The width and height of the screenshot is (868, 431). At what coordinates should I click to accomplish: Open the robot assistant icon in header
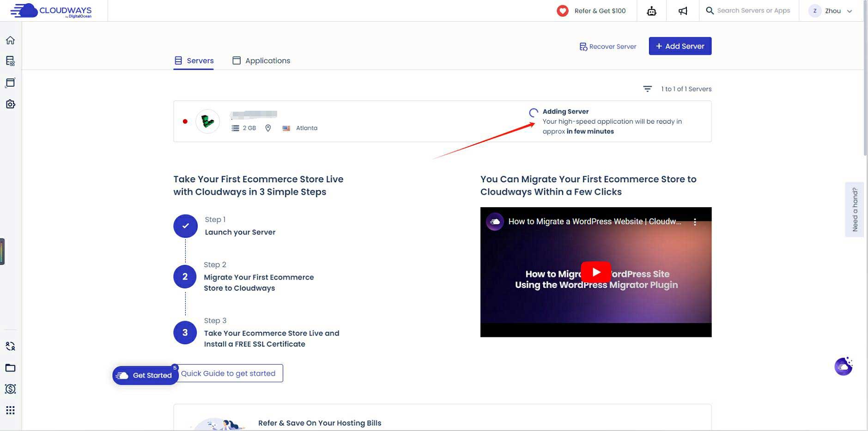(x=651, y=11)
